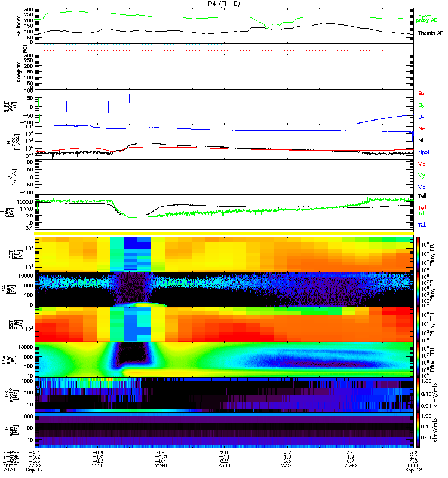448x478 pixels.
Task: Click the blue Bx legend label
Action: click(421, 117)
